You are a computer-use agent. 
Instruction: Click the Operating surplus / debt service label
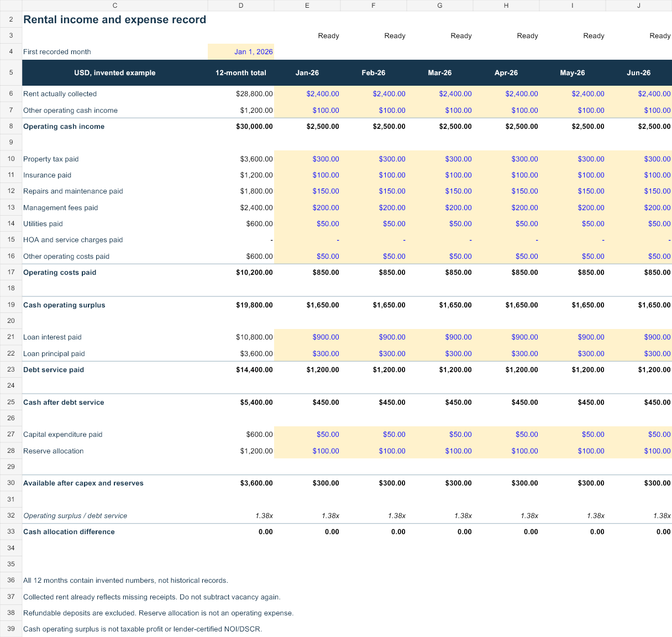pyautogui.click(x=75, y=516)
